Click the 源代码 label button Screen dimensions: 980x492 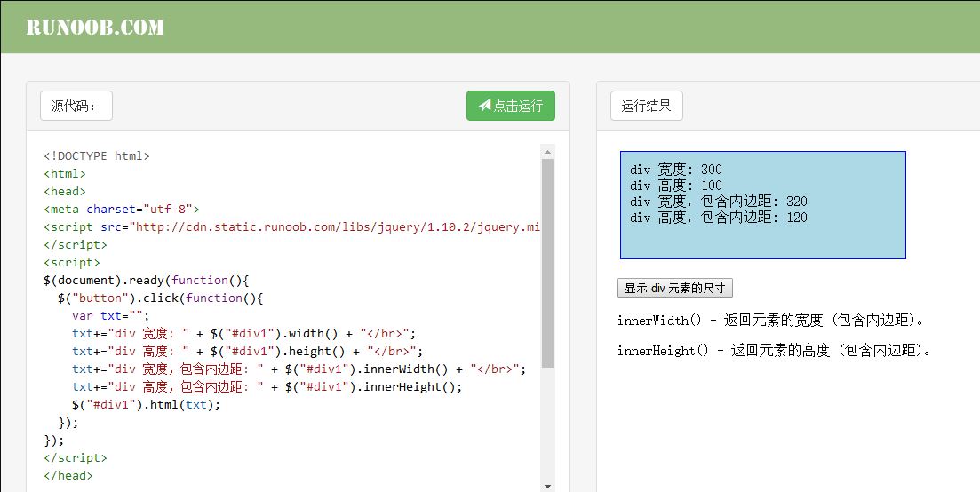click(x=76, y=106)
